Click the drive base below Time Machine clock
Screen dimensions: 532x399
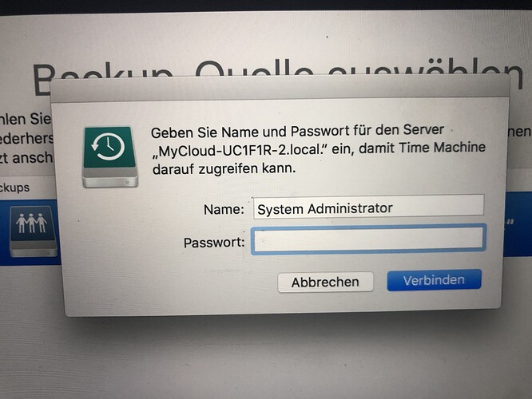[110, 178]
